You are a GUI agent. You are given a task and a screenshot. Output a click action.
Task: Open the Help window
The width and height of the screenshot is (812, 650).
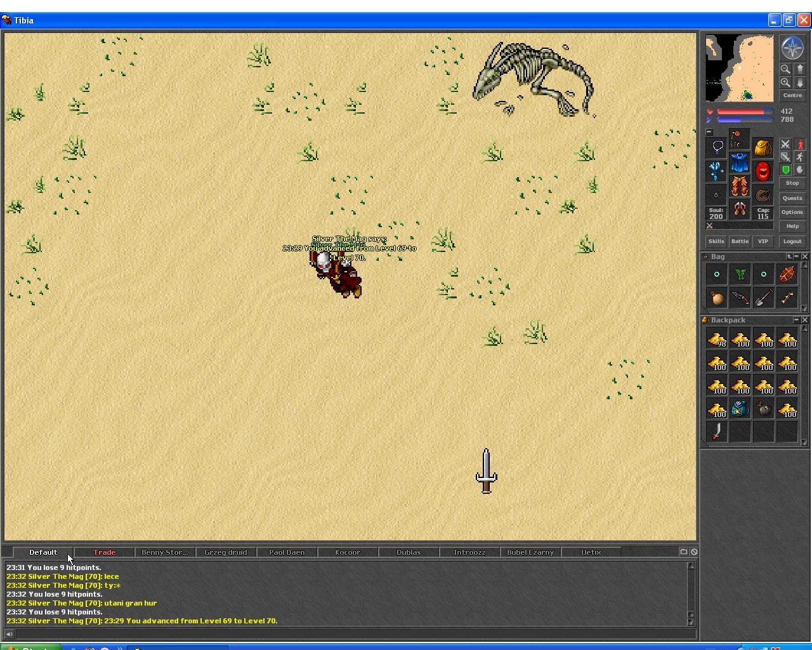tap(792, 226)
